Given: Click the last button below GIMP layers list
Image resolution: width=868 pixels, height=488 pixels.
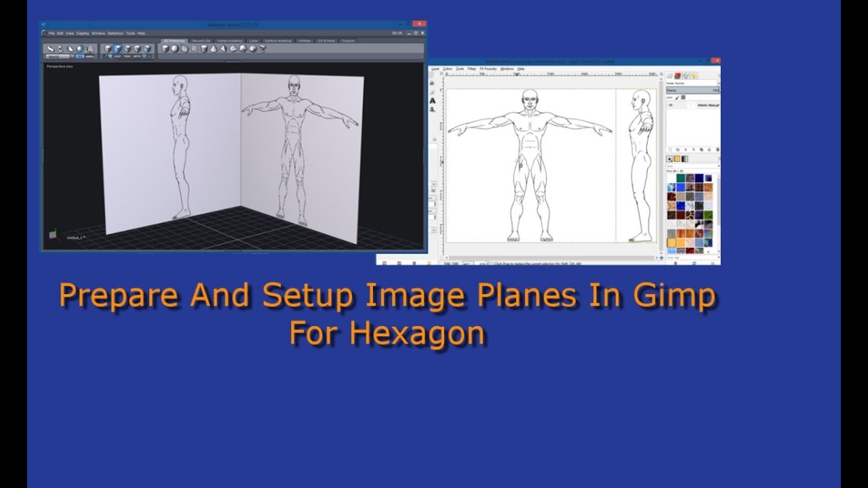Looking at the screenshot, I should point(717,150).
